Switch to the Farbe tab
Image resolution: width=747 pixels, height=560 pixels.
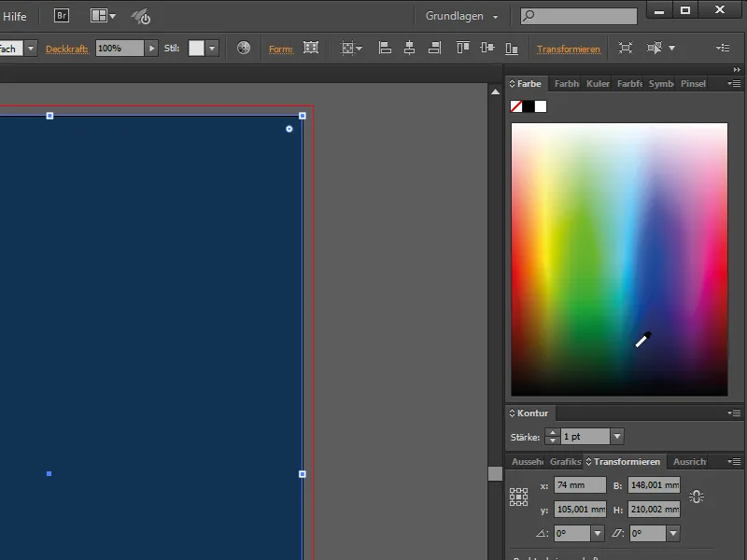[526, 84]
